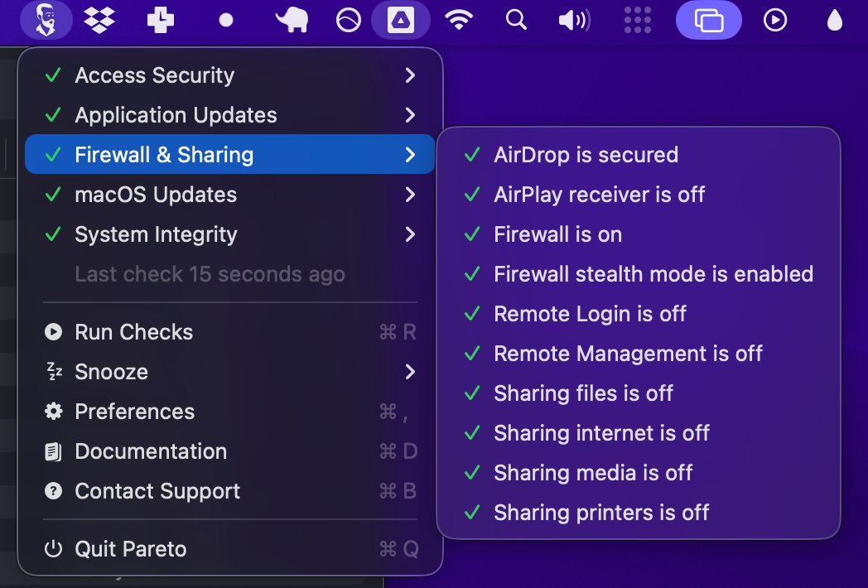Click the ⌘ R shortcut beside Run Checks
868x588 pixels.
pos(398,331)
